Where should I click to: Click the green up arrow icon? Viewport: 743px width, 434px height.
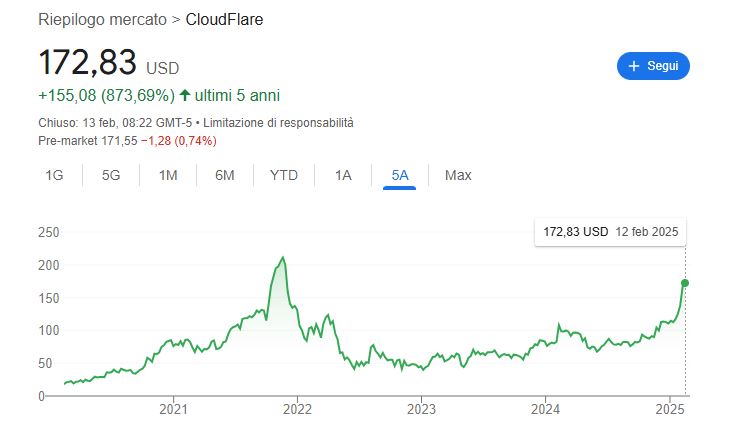click(x=185, y=96)
